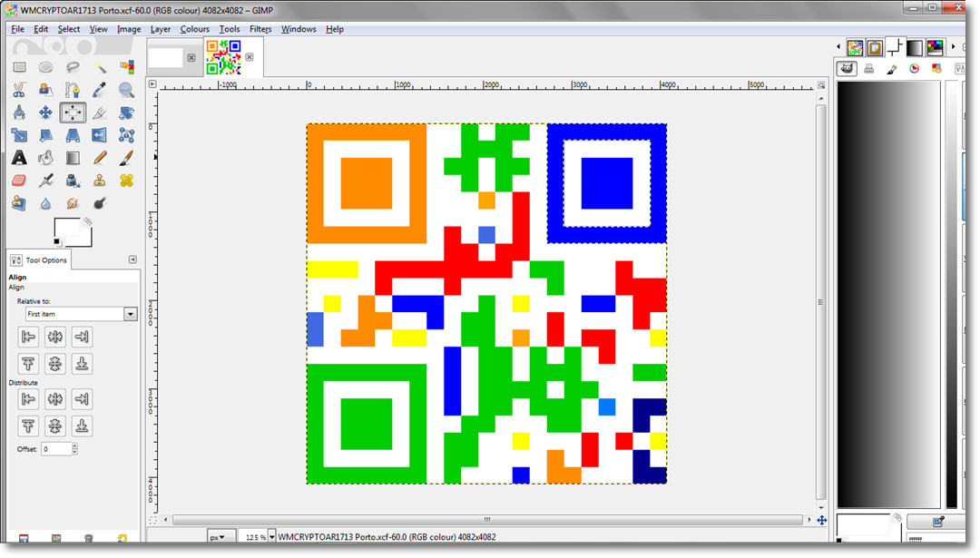The width and height of the screenshot is (980, 558).
Task: Open the File menu
Action: 17,29
